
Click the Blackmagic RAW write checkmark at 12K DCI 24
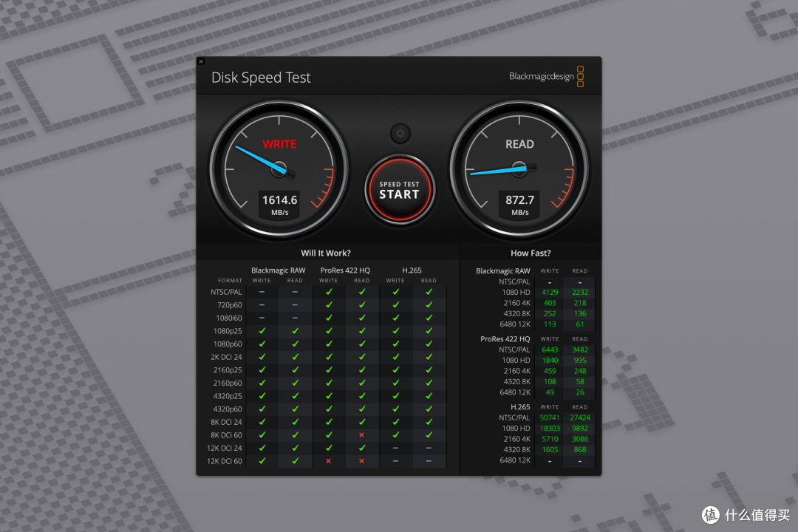click(262, 448)
